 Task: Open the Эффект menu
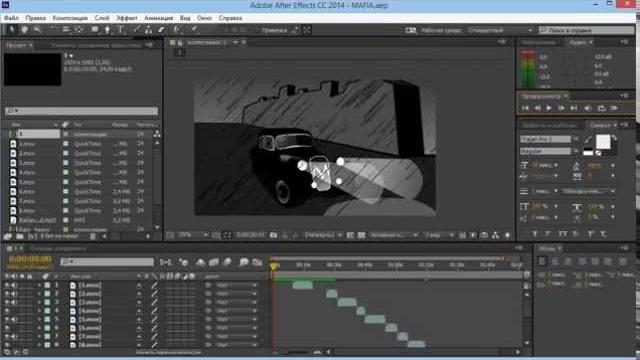pos(127,18)
